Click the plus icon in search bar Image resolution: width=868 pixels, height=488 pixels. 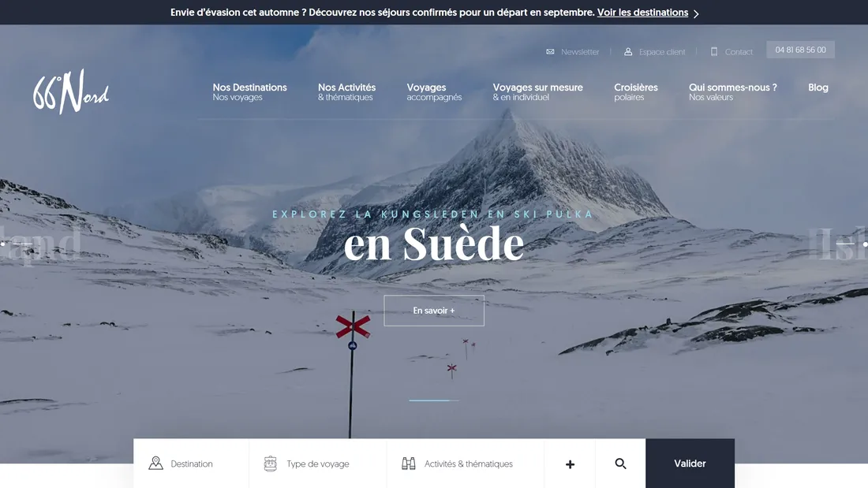pyautogui.click(x=570, y=464)
